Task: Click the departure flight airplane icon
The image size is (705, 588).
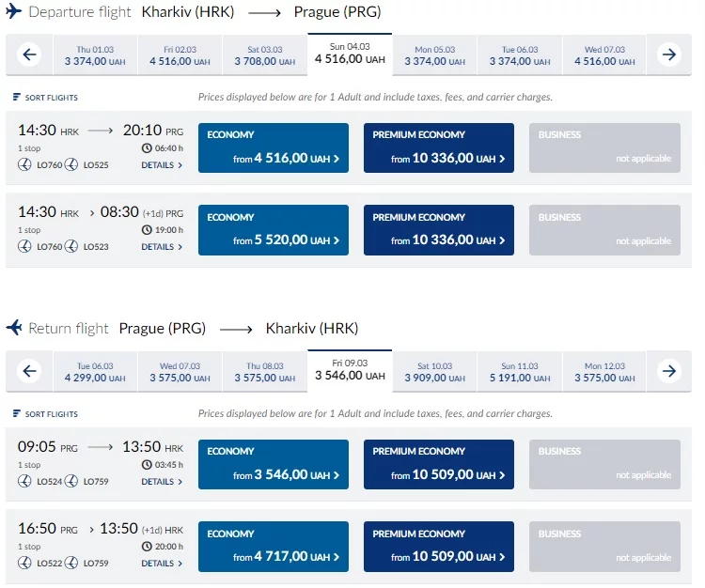Action: 14,12
